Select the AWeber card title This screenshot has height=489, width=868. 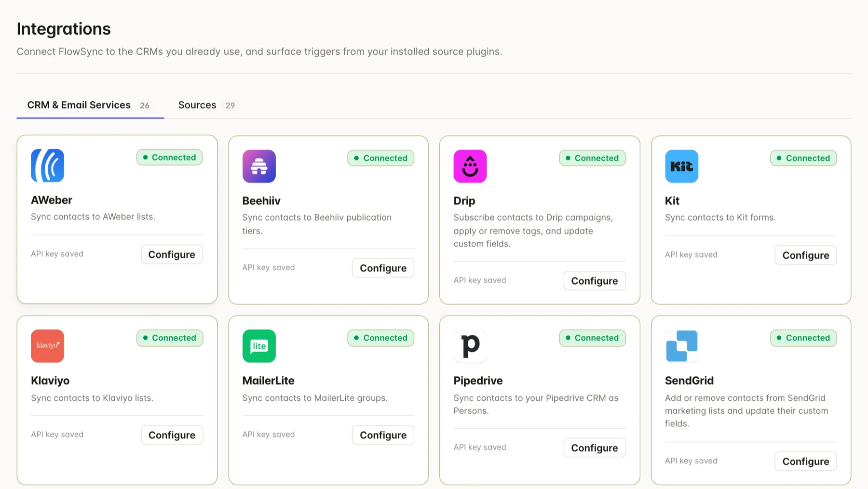click(x=52, y=200)
